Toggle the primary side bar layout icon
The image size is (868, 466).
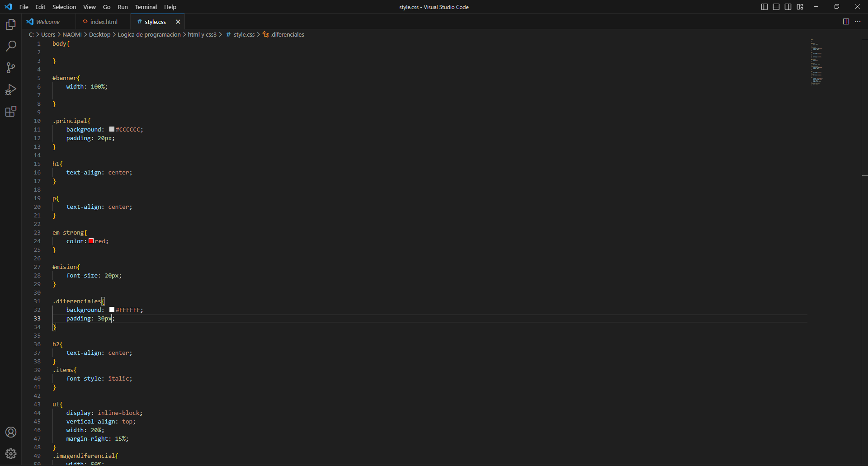(x=764, y=7)
